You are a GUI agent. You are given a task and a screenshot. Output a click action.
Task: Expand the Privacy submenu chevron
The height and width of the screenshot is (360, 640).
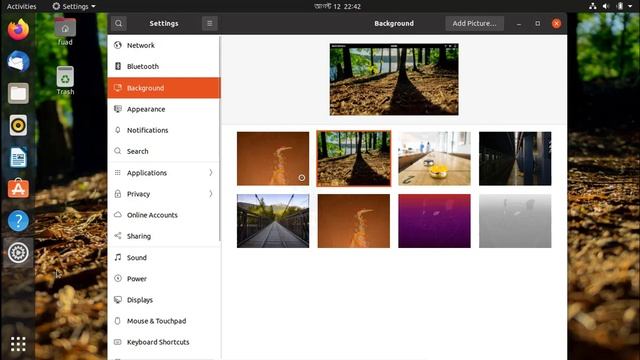211,194
